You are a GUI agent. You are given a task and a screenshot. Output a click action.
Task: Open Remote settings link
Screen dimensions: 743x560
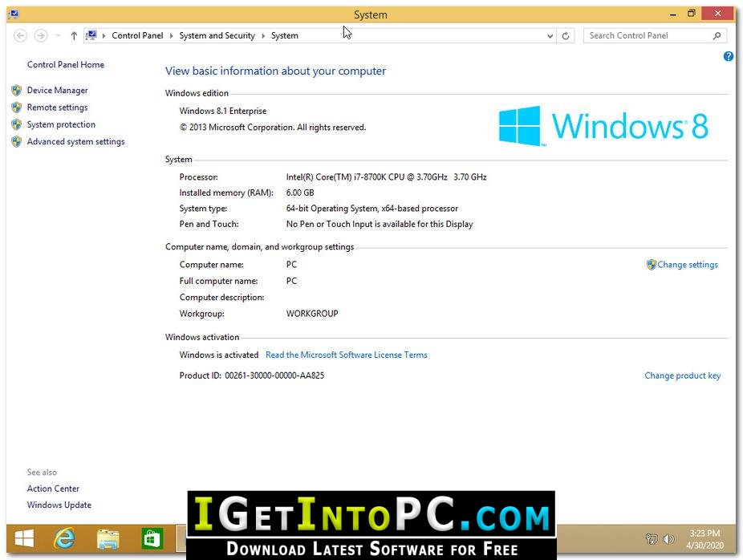tap(57, 107)
